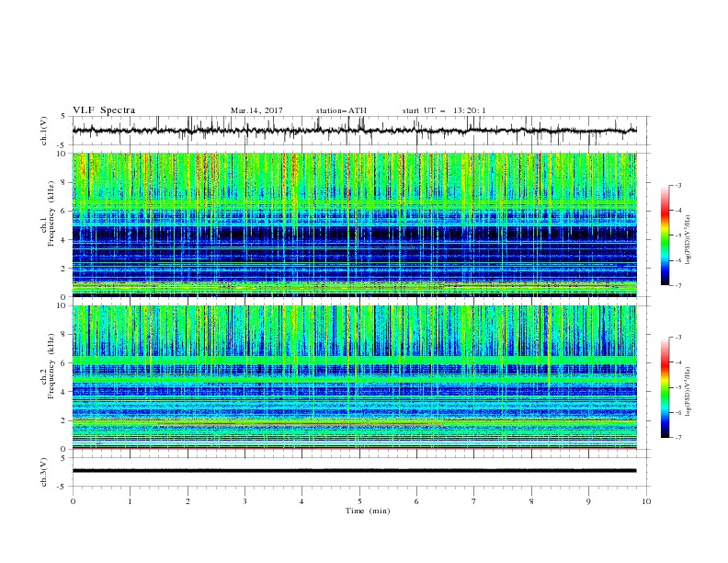Select the date text 'Mar.14, 2017'

click(x=256, y=110)
